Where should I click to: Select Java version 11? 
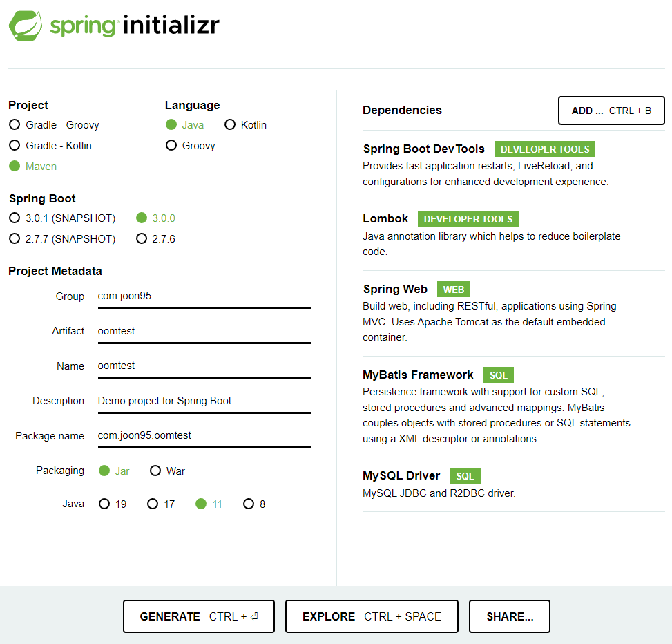coord(209,504)
